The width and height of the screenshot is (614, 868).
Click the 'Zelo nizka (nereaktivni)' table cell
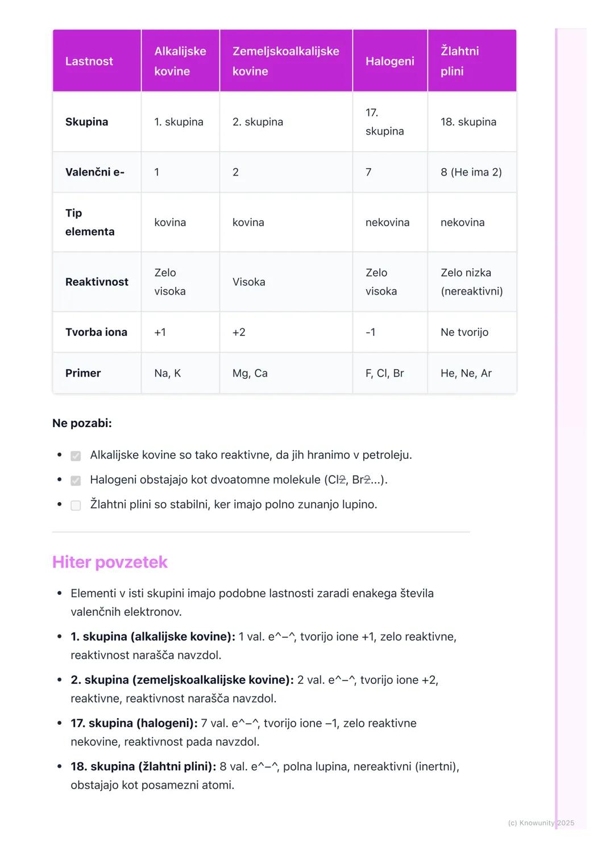(x=471, y=282)
